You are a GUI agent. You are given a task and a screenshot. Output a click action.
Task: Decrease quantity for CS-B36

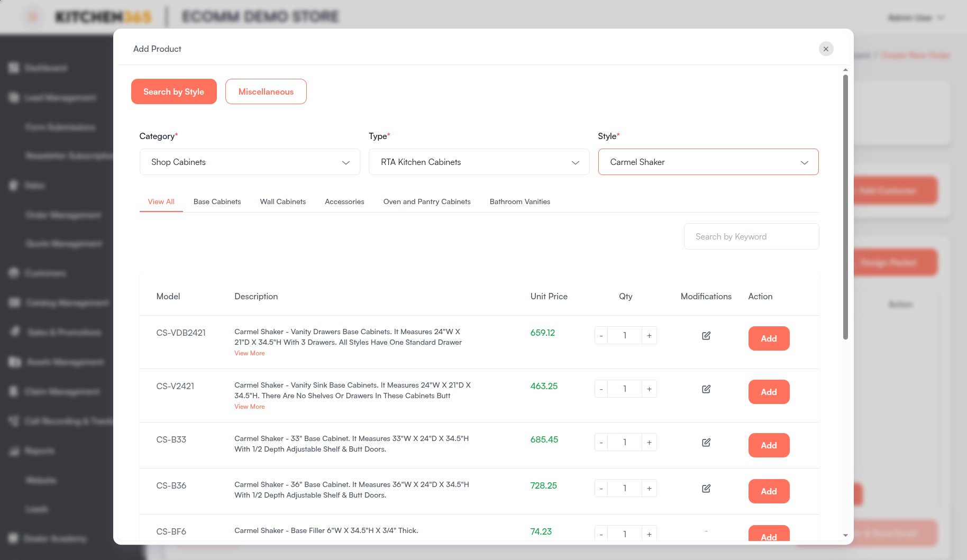(x=601, y=489)
